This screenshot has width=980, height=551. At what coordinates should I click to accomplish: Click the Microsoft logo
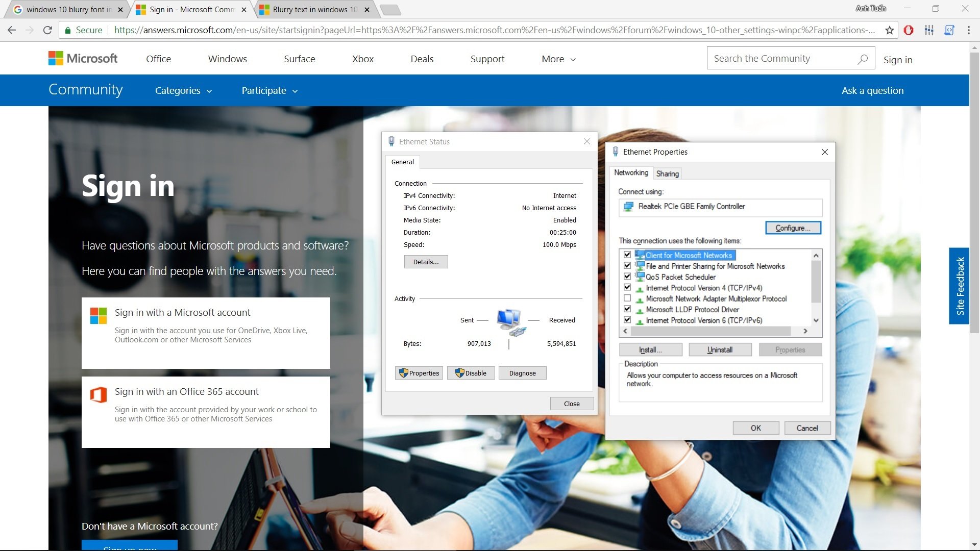click(x=83, y=58)
